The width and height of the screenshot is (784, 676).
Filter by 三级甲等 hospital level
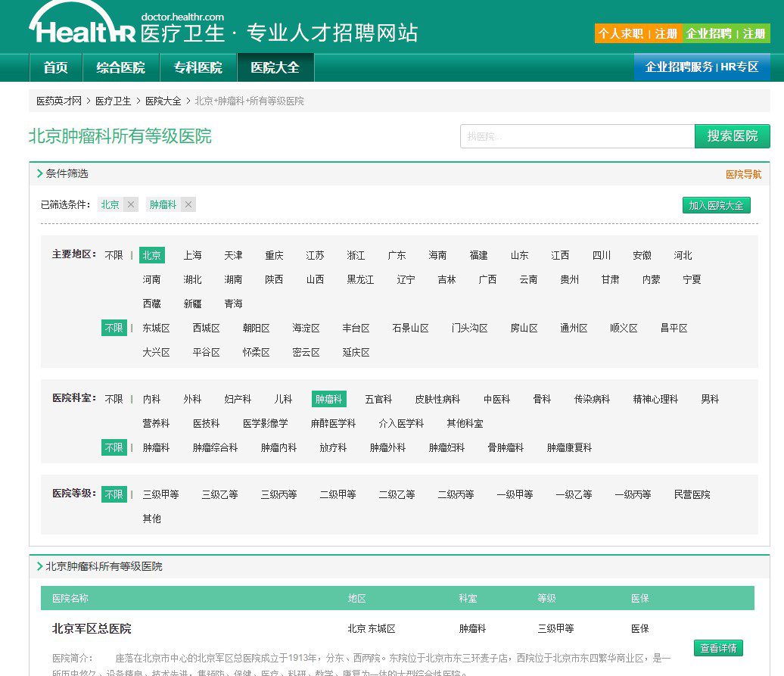(161, 494)
